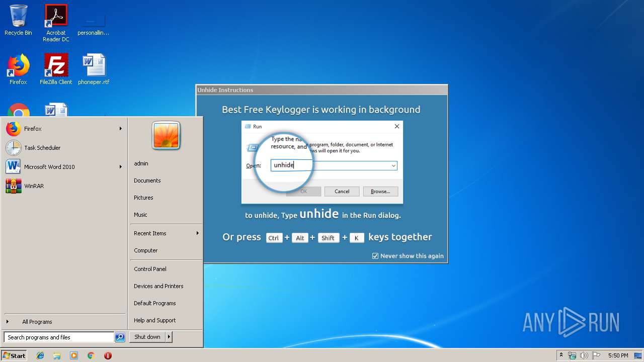Image resolution: width=644 pixels, height=362 pixels.
Task: Expand Microsoft Word 2010 jump list arrow
Action: (121, 167)
